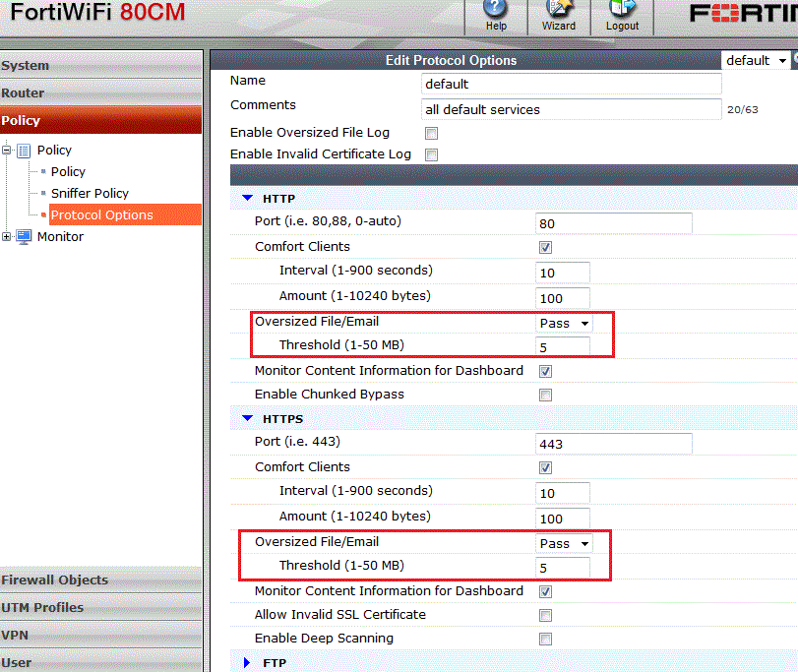
Task: Toggle HTTP Monitor Content Information for Dashboard
Action: pos(545,371)
